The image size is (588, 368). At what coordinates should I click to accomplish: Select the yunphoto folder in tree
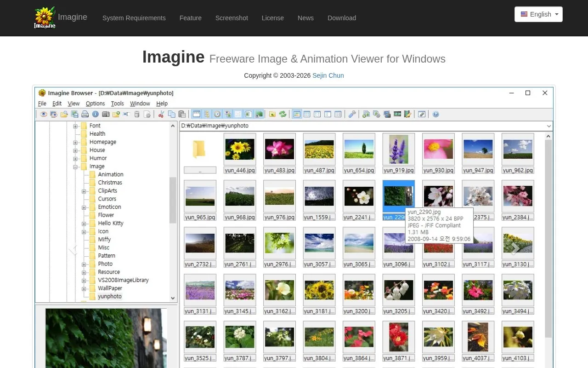point(110,296)
